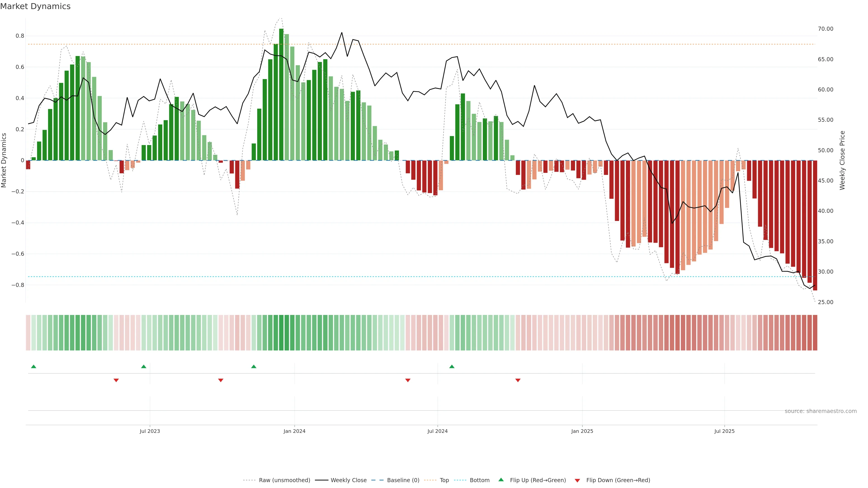Click the source: sharemaestro.com text
This screenshot has width=868, height=488.
(x=821, y=411)
